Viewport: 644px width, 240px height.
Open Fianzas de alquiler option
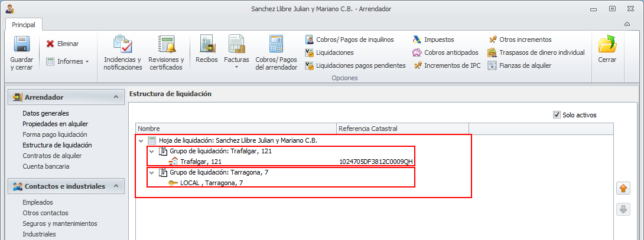[x=519, y=65]
